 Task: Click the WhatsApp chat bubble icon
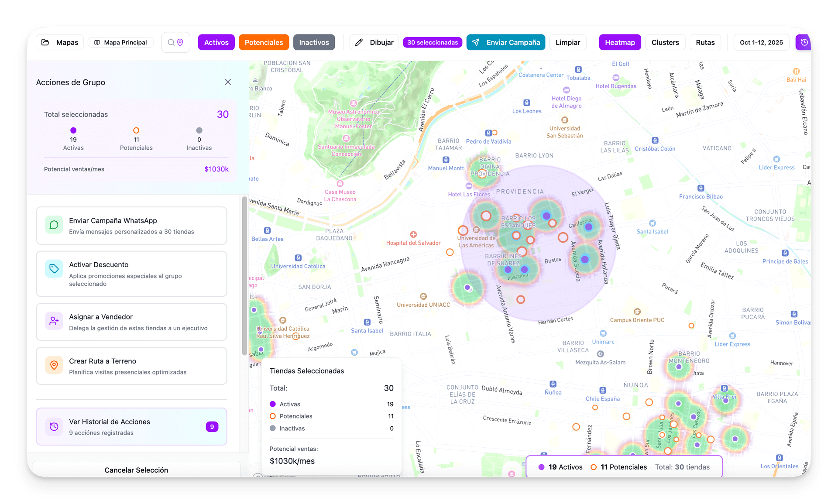click(x=54, y=225)
